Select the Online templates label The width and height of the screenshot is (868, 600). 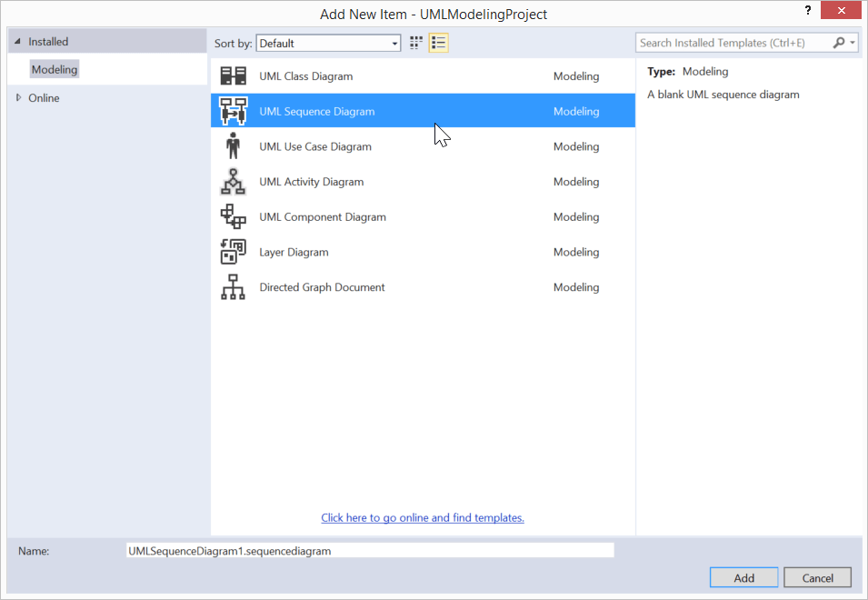(44, 98)
